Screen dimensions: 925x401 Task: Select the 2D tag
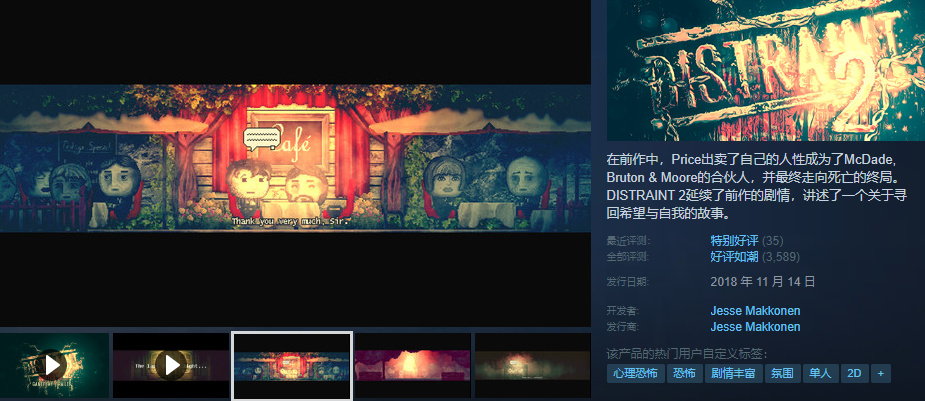click(854, 373)
